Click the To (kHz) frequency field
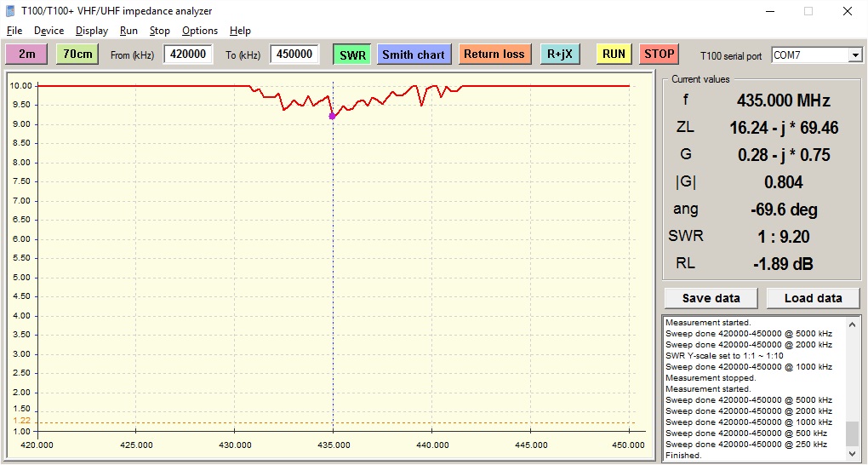The height and width of the screenshot is (465, 868). click(294, 55)
